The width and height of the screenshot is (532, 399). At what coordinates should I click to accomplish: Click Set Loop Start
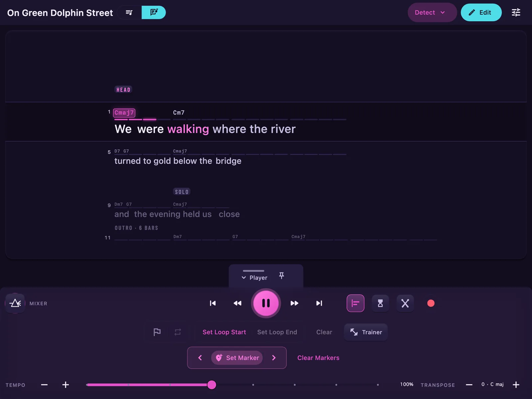[x=224, y=332]
